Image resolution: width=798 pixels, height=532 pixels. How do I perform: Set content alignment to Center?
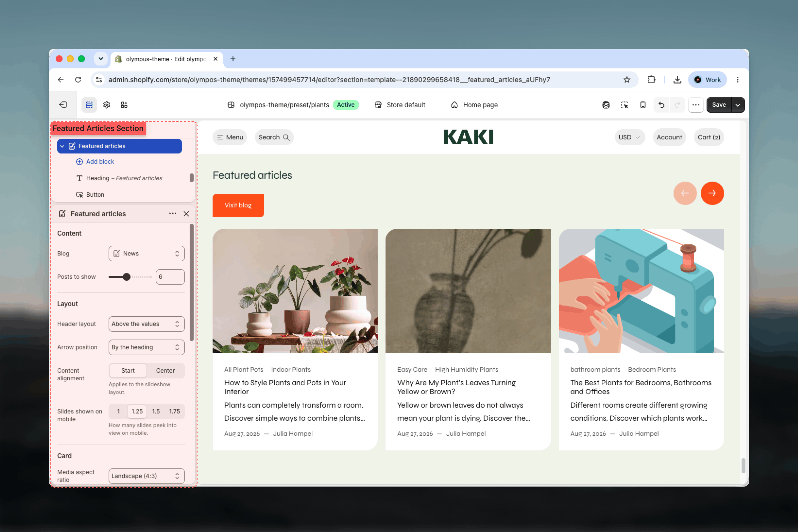(165, 370)
